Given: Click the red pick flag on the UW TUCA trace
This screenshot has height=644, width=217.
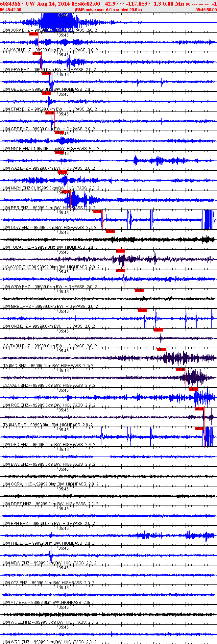Looking at the screenshot, I should tap(110, 231).
